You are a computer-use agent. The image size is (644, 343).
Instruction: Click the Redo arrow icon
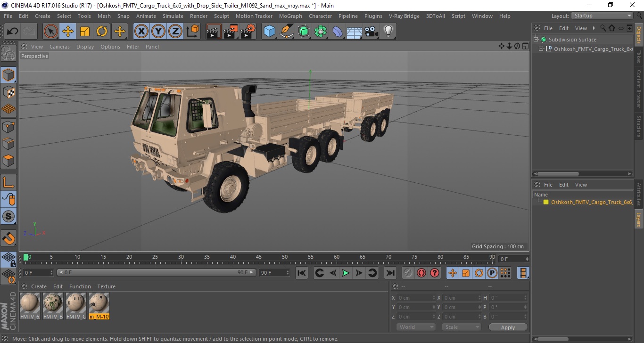[30, 32]
